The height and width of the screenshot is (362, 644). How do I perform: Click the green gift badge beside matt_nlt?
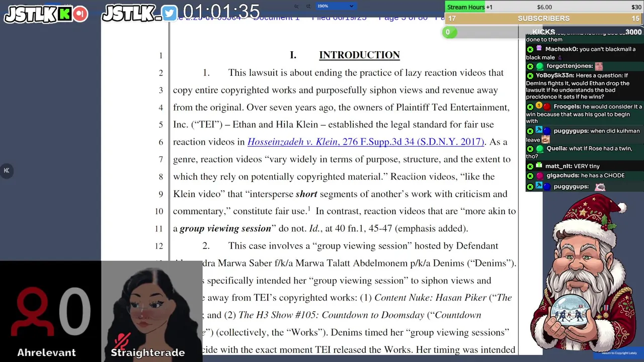click(x=539, y=165)
